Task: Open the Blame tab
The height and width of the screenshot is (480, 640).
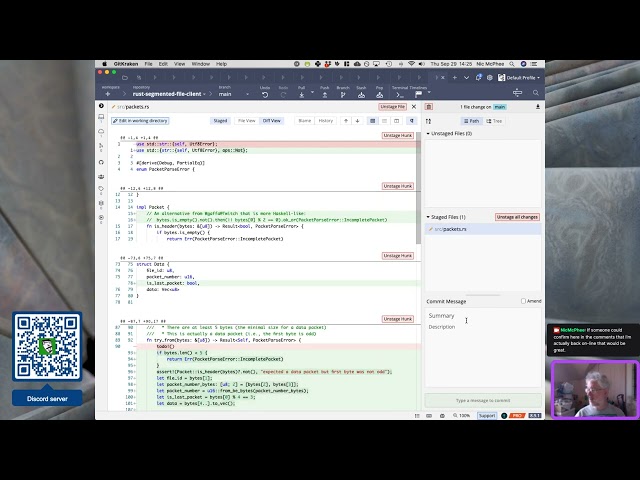Action: pos(304,121)
